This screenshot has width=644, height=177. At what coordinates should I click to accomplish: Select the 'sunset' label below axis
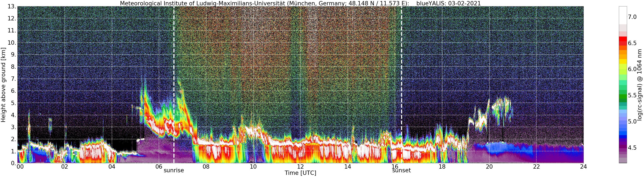tap(402, 171)
